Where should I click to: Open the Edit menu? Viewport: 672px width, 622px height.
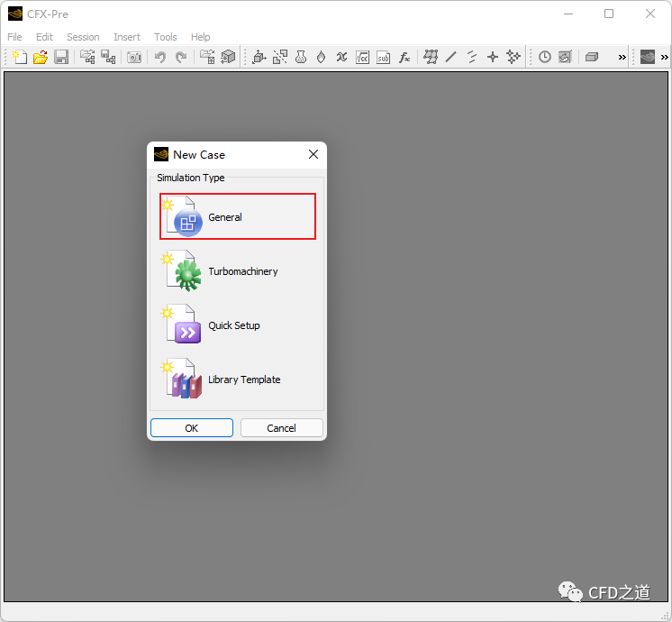pyautogui.click(x=44, y=37)
